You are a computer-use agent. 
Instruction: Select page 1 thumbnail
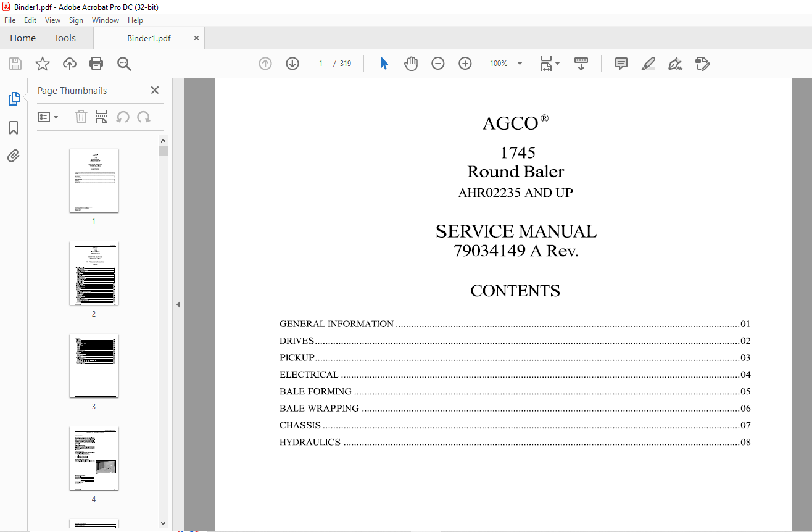(94, 180)
